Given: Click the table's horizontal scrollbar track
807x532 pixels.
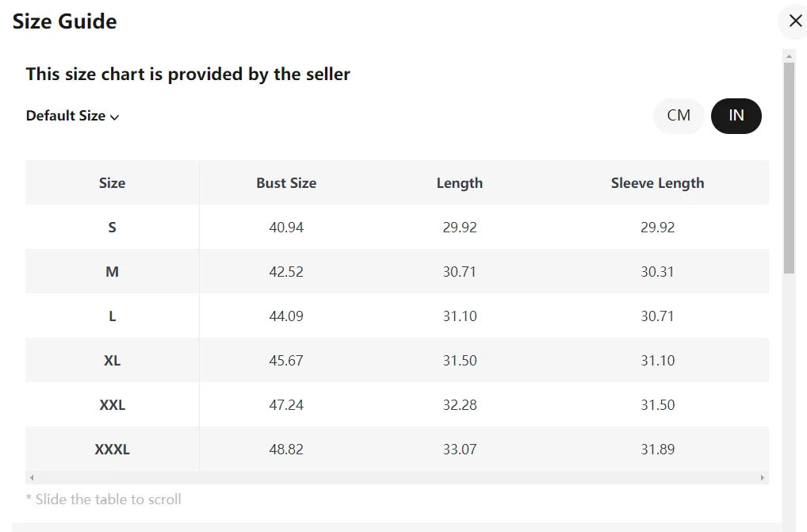Looking at the screenshot, I should (396, 478).
